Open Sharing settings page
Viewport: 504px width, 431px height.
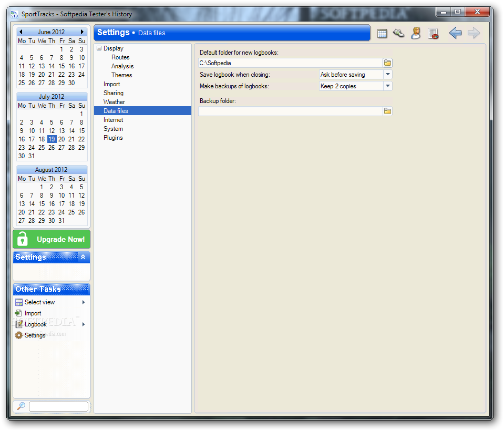114,93
